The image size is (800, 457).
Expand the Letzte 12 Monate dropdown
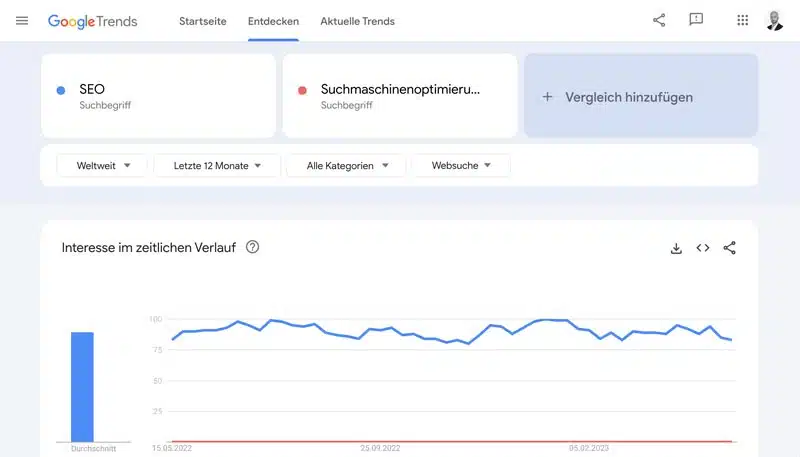point(217,166)
